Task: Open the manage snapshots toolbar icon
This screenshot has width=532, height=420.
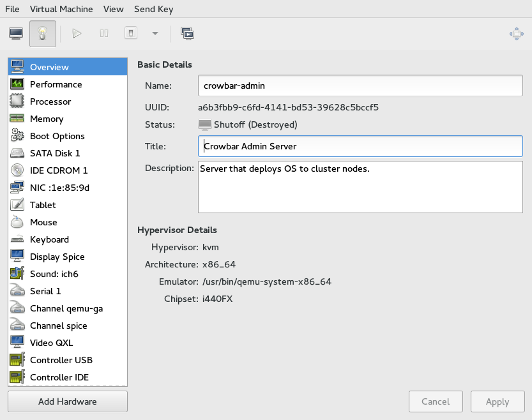Action: 188,33
